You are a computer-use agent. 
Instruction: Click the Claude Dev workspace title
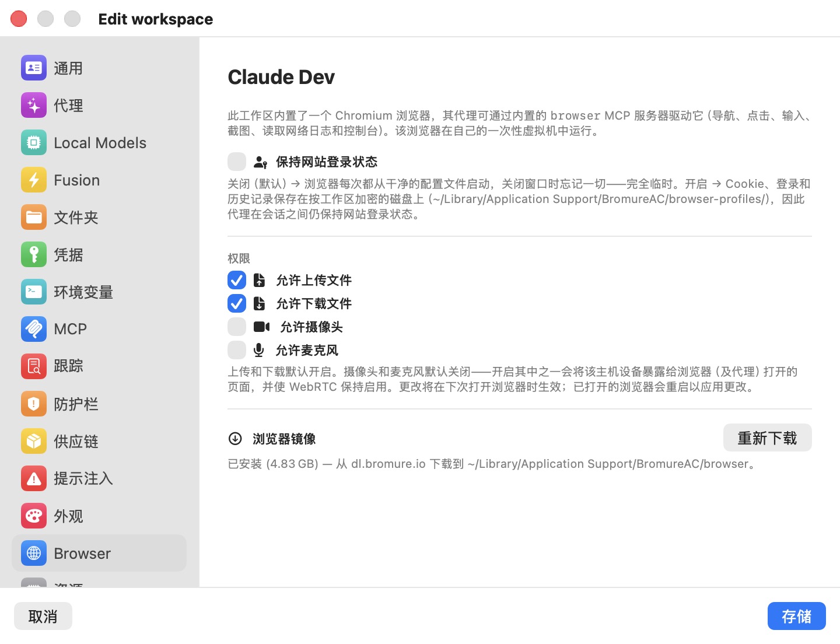pyautogui.click(x=281, y=77)
